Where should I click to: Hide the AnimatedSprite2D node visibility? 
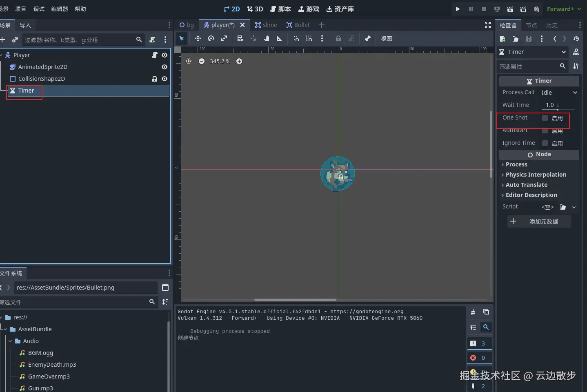click(165, 67)
